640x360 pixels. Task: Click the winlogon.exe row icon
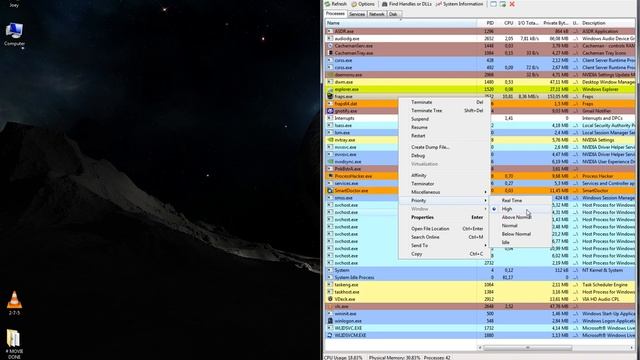pyautogui.click(x=330, y=321)
